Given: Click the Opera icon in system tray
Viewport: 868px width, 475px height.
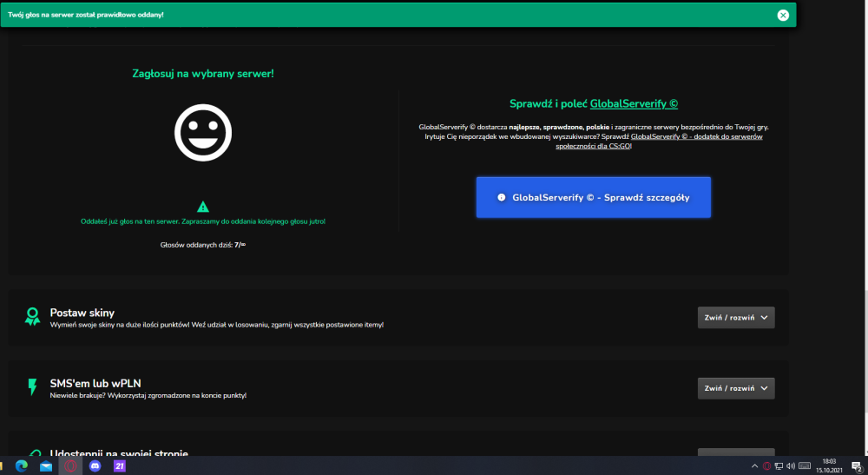Looking at the screenshot, I should 766,466.
